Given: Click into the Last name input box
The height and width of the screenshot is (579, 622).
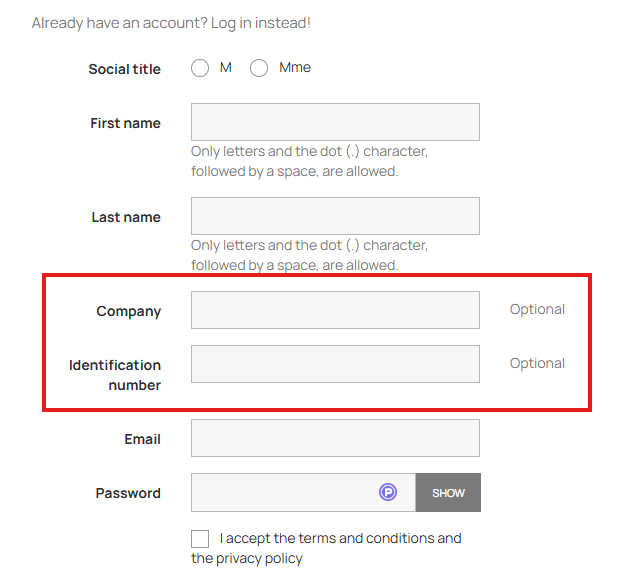Looking at the screenshot, I should pos(335,216).
